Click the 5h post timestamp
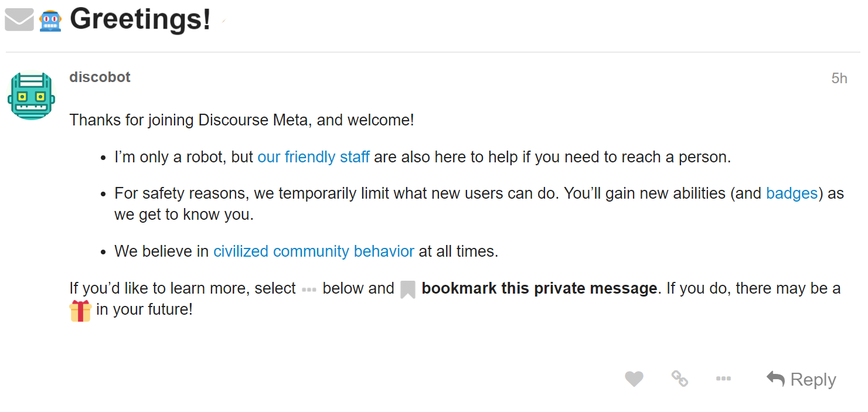This screenshot has height=412, width=868. tap(839, 79)
